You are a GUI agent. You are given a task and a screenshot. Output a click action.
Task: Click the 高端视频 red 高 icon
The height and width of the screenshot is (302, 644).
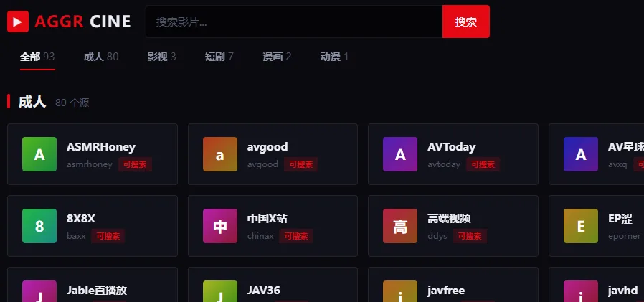pyautogui.click(x=400, y=226)
